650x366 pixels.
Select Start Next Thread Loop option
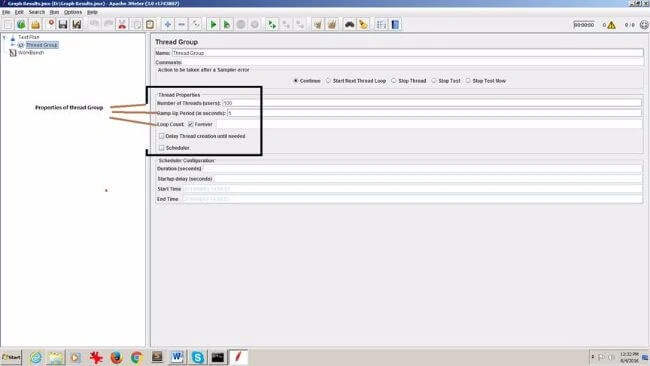pyautogui.click(x=328, y=81)
